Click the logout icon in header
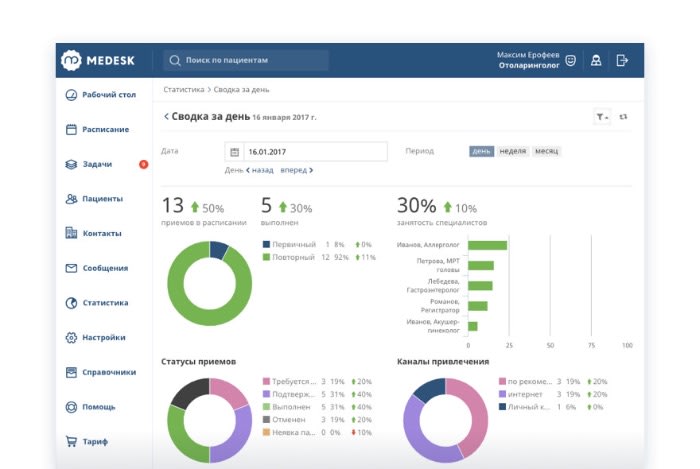The height and width of the screenshot is (469, 700). pos(622,60)
